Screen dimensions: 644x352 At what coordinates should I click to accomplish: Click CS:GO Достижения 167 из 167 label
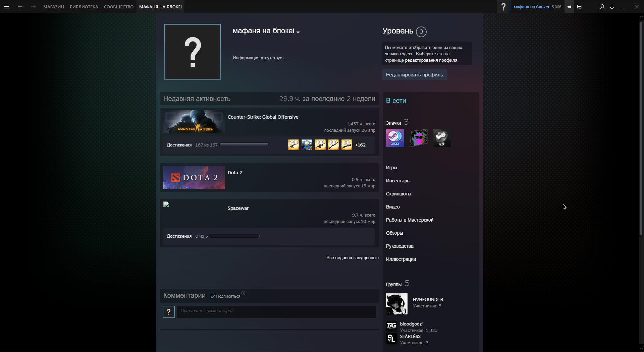(x=192, y=145)
